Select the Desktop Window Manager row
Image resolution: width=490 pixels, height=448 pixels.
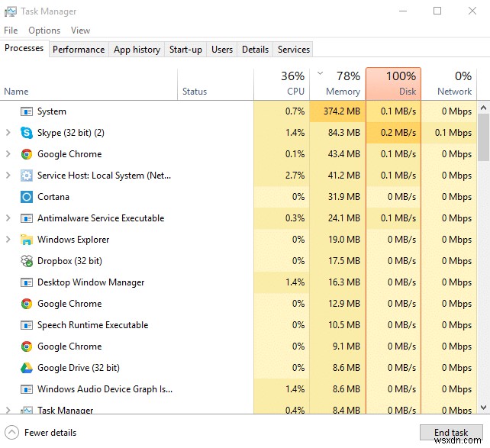pos(238,282)
